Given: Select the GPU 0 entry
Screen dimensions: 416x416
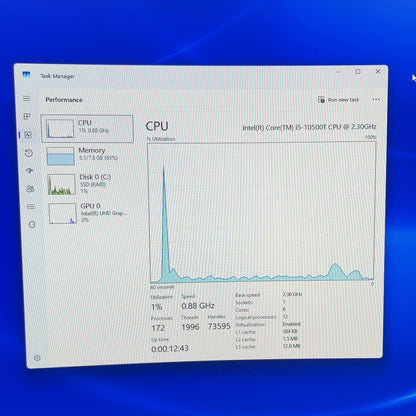Looking at the screenshot, I should pos(90,213).
